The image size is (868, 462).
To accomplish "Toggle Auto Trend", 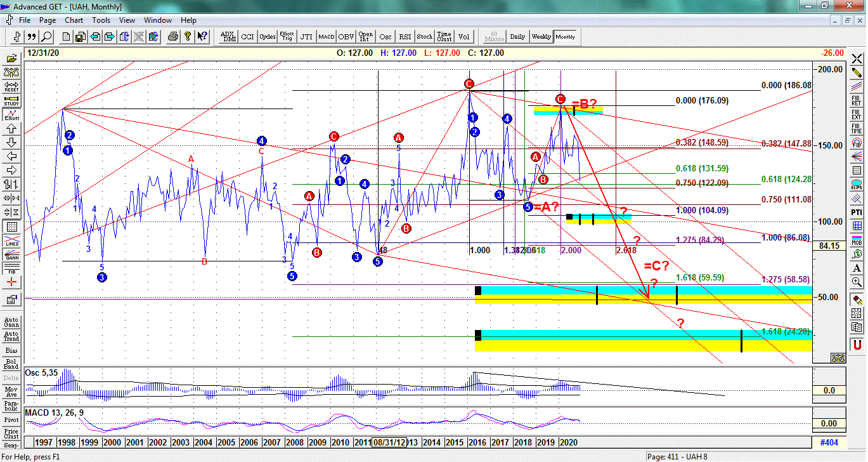I will (x=11, y=336).
